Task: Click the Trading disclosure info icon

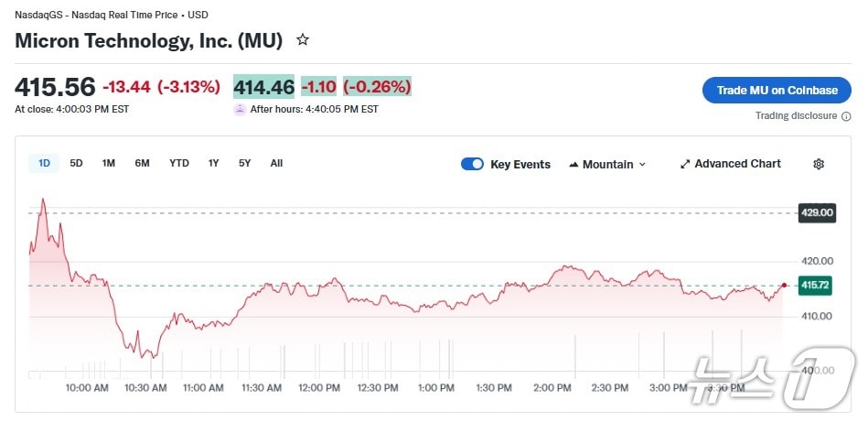Action: click(846, 116)
